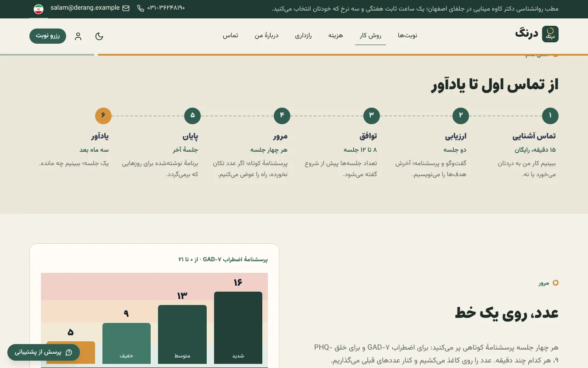
Task: Select step ۱ circle on the timeline
Action: [x=550, y=116]
